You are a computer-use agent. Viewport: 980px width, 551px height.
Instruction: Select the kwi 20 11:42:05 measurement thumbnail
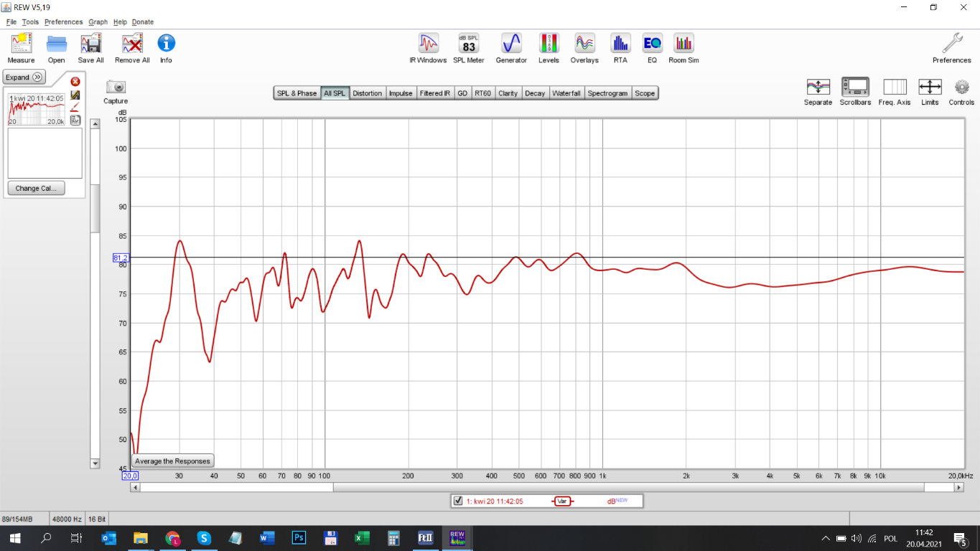(37, 109)
